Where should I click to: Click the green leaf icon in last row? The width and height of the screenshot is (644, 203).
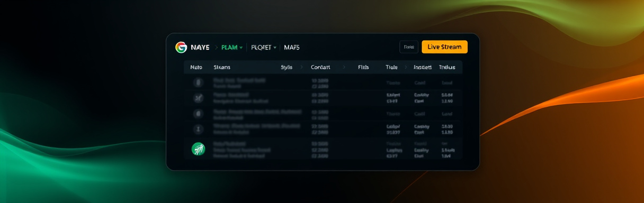coord(198,149)
